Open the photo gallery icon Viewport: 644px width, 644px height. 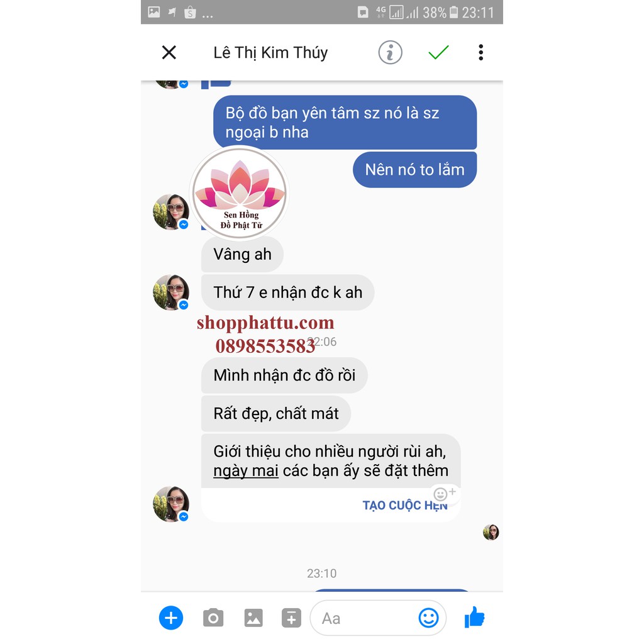(x=253, y=618)
